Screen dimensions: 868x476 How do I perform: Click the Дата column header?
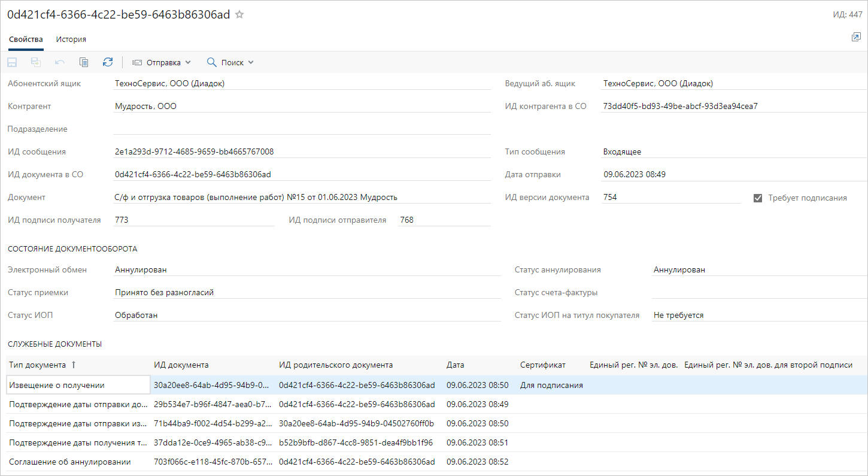(x=455, y=365)
